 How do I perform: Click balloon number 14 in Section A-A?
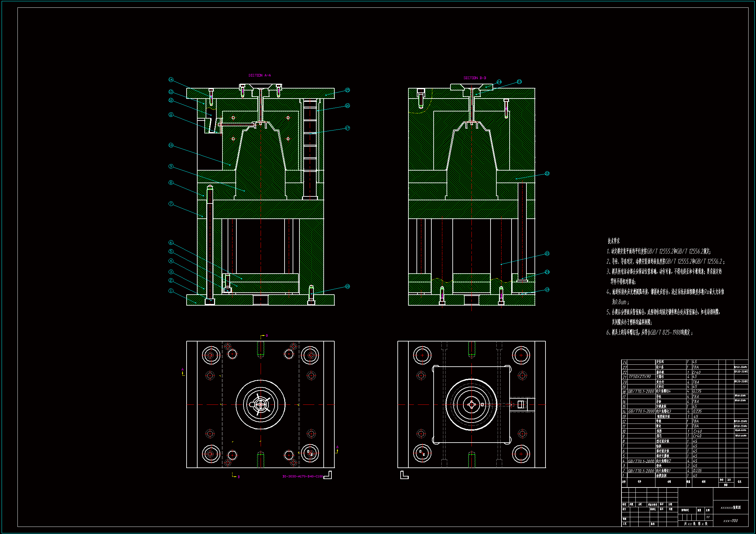[x=170, y=79]
